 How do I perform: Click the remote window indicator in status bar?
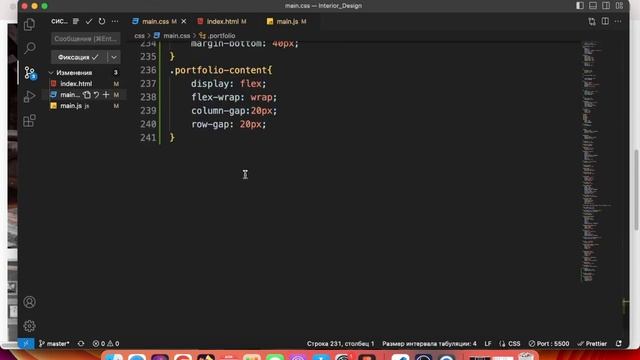click(x=26, y=344)
